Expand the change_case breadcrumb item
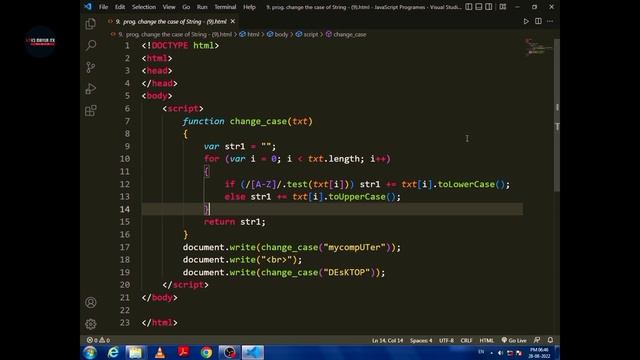 (346, 34)
